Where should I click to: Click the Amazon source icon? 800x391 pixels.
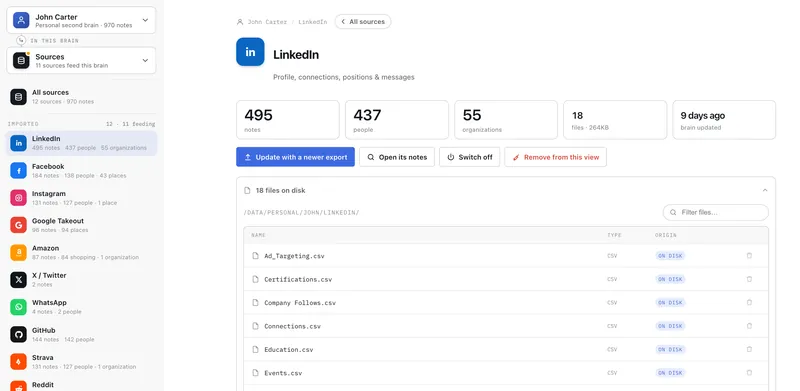[x=18, y=252]
